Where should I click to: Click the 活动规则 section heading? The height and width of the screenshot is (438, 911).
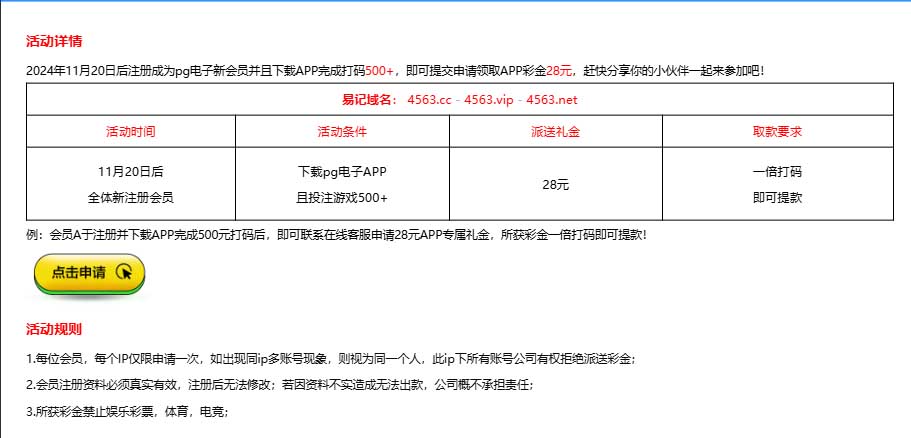coord(54,329)
